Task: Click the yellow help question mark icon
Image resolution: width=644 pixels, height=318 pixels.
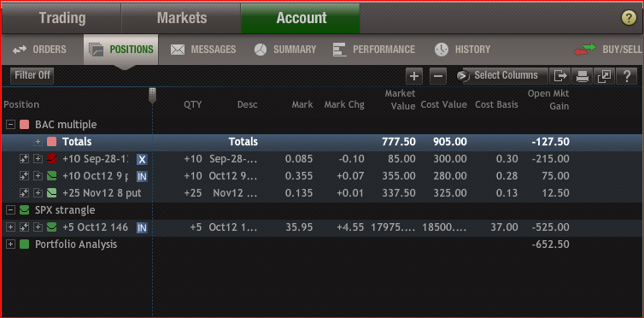Action: coord(629,18)
